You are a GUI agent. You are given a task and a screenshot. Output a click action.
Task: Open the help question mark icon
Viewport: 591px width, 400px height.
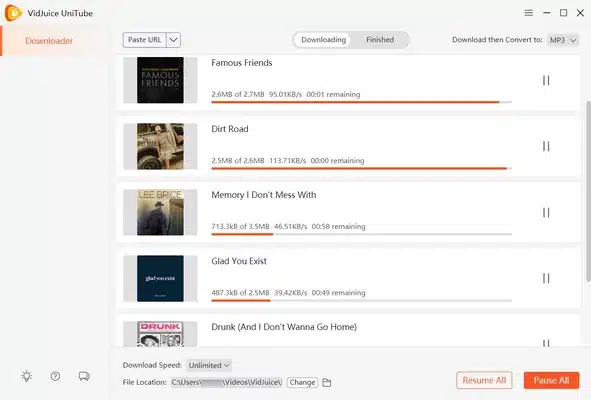tap(55, 376)
